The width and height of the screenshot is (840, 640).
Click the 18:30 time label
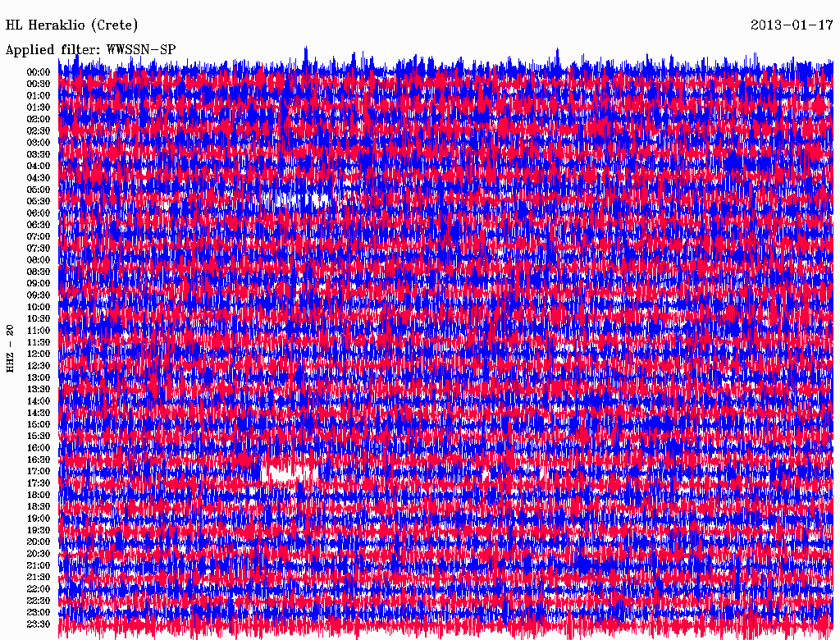[39, 506]
